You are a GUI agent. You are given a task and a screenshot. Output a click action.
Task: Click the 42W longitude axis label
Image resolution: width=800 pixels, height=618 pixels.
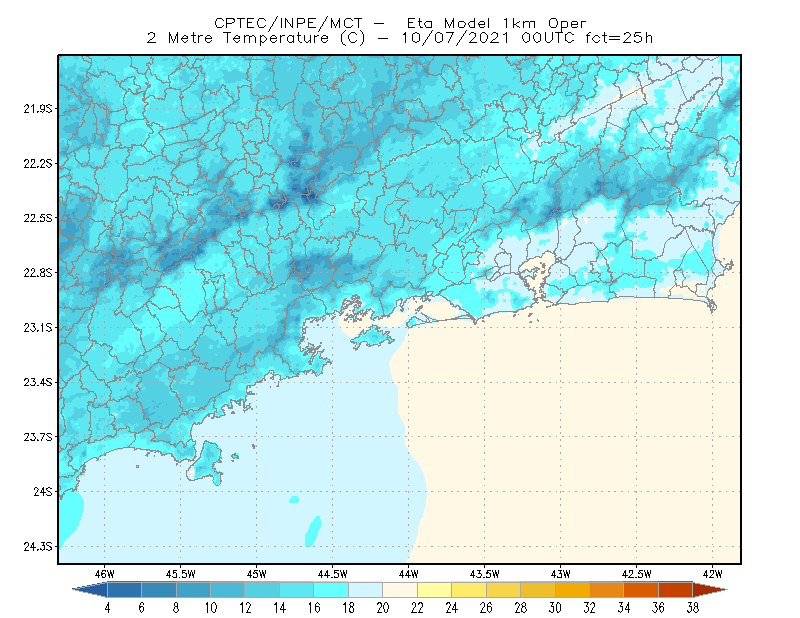[712, 574]
